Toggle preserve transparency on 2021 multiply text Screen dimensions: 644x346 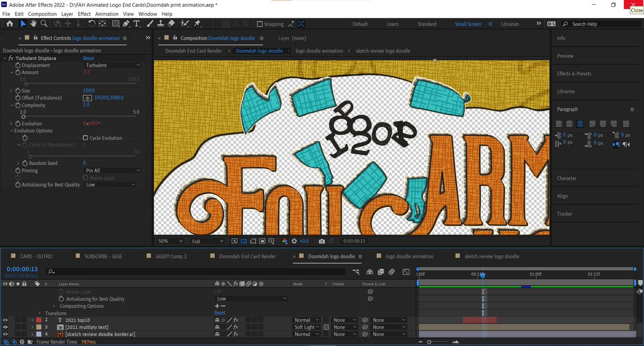point(326,327)
